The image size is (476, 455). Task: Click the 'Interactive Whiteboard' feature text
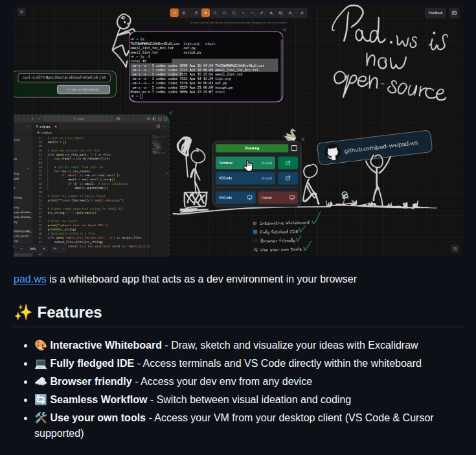pos(106,345)
